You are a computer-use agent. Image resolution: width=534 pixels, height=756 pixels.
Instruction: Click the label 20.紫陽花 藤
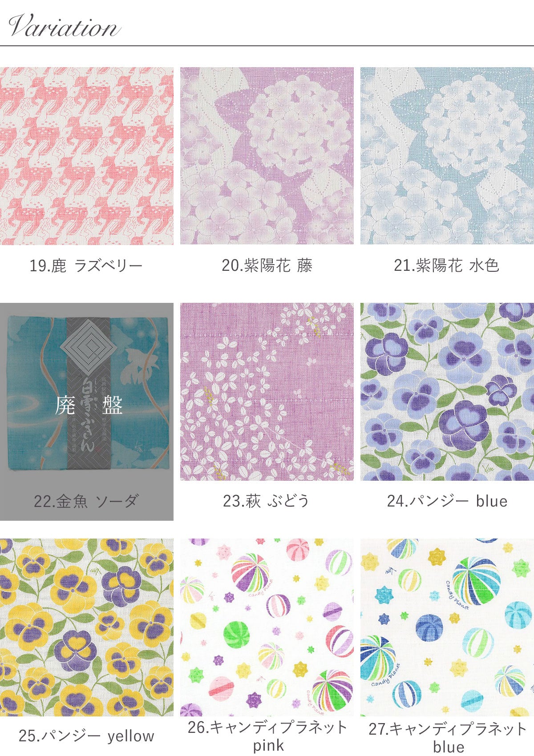click(267, 266)
